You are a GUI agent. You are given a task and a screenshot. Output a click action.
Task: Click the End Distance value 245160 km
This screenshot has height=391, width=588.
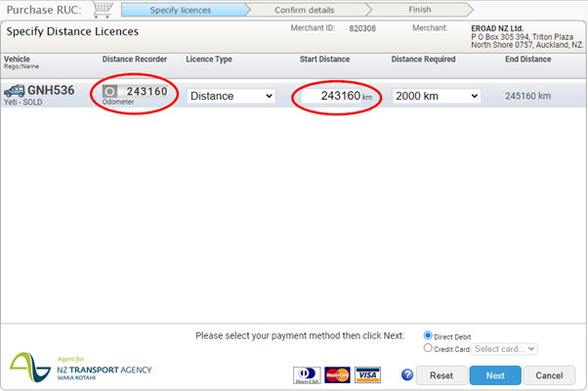[x=527, y=96]
